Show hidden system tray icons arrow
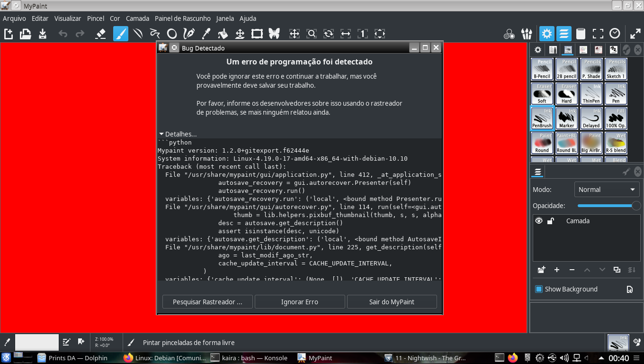This screenshot has height=364, width=644. point(601,358)
